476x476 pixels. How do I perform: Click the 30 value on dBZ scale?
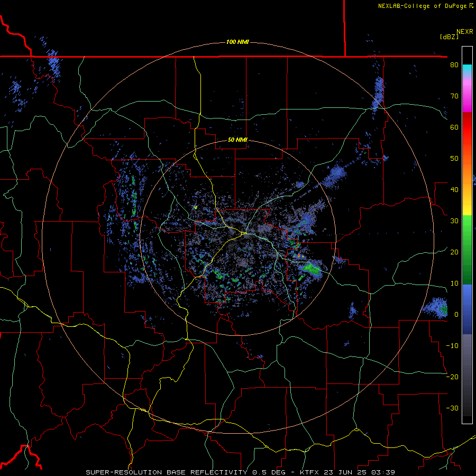click(x=454, y=221)
